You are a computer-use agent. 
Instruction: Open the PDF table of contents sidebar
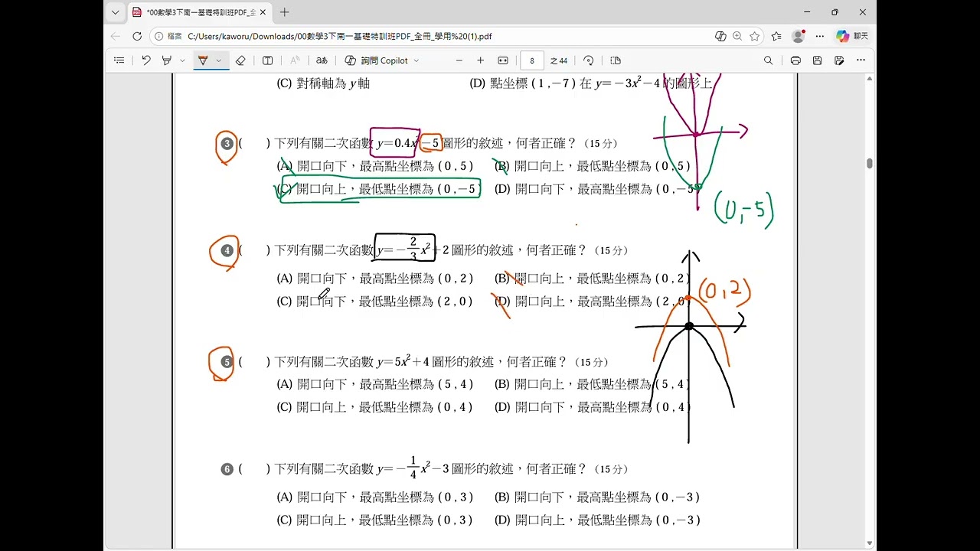pos(119,60)
